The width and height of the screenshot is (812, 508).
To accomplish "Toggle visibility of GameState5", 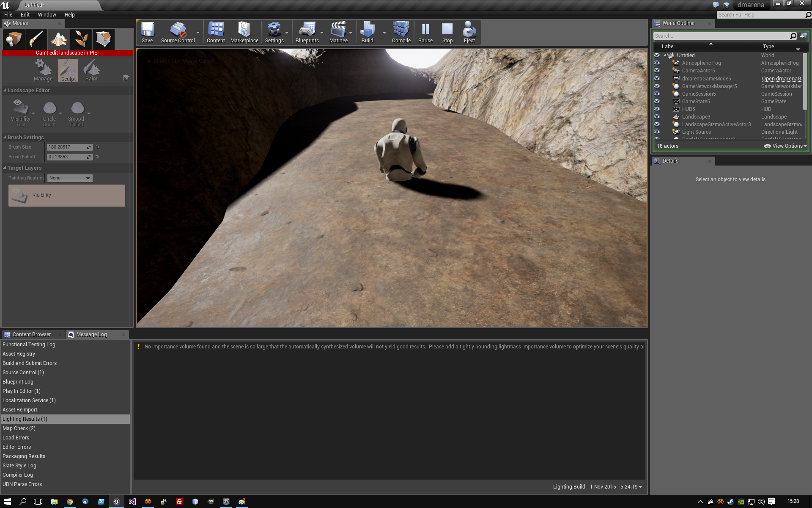I will [657, 102].
